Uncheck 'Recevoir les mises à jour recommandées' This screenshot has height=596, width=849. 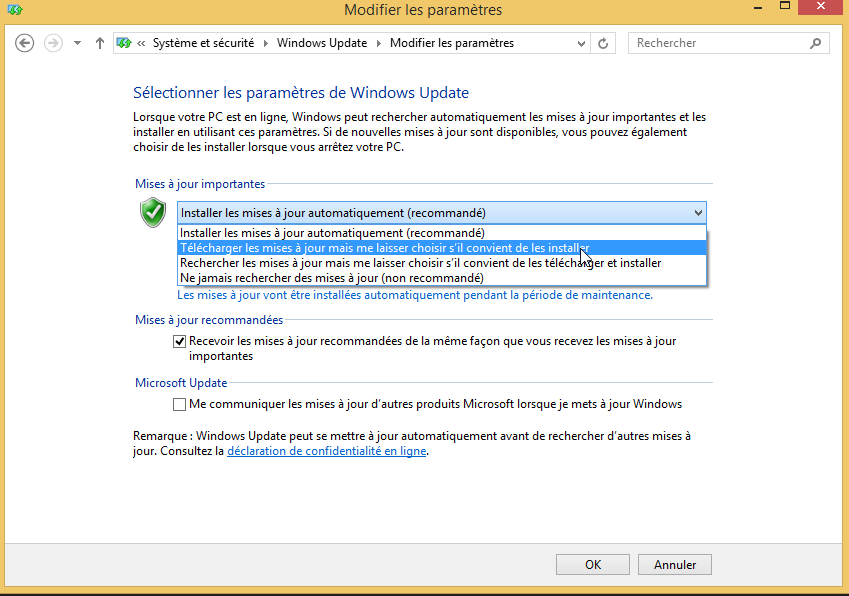[179, 342]
